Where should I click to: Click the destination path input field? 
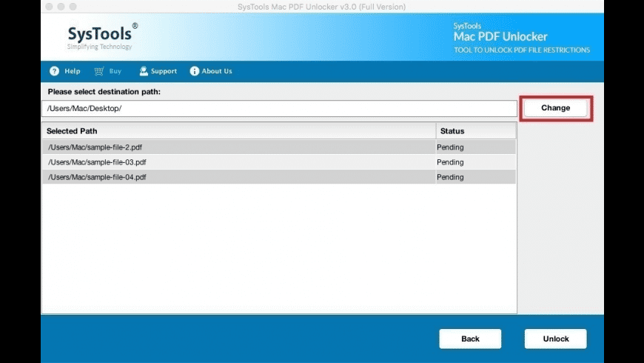tap(279, 109)
